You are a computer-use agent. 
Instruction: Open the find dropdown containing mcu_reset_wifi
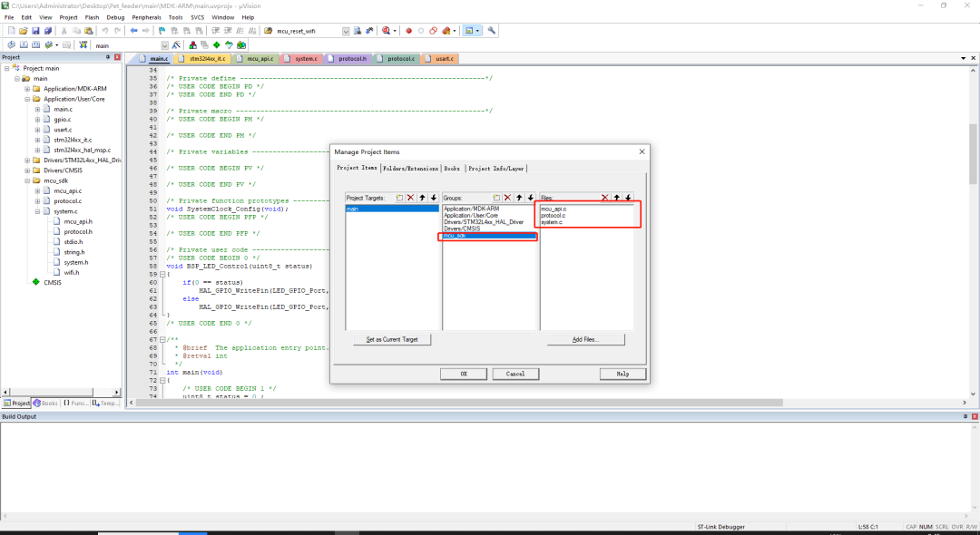pyautogui.click(x=346, y=31)
